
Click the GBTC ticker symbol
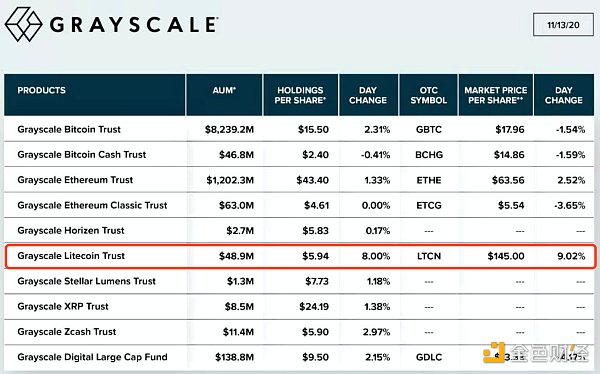coord(429,129)
